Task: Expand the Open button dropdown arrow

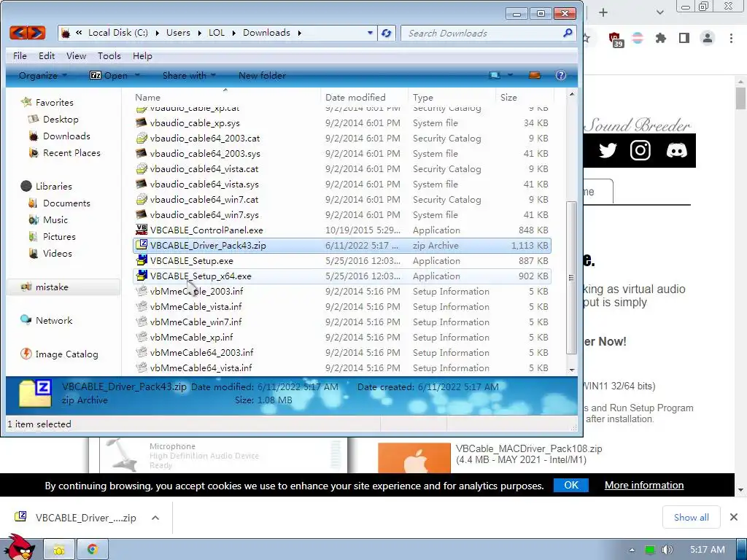Action: click(x=137, y=75)
